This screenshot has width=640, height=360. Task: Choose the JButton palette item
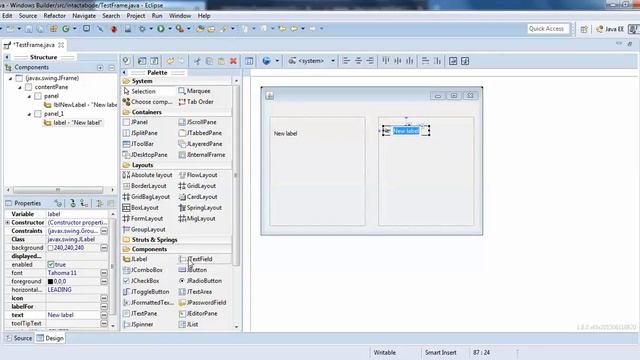[x=193, y=270]
